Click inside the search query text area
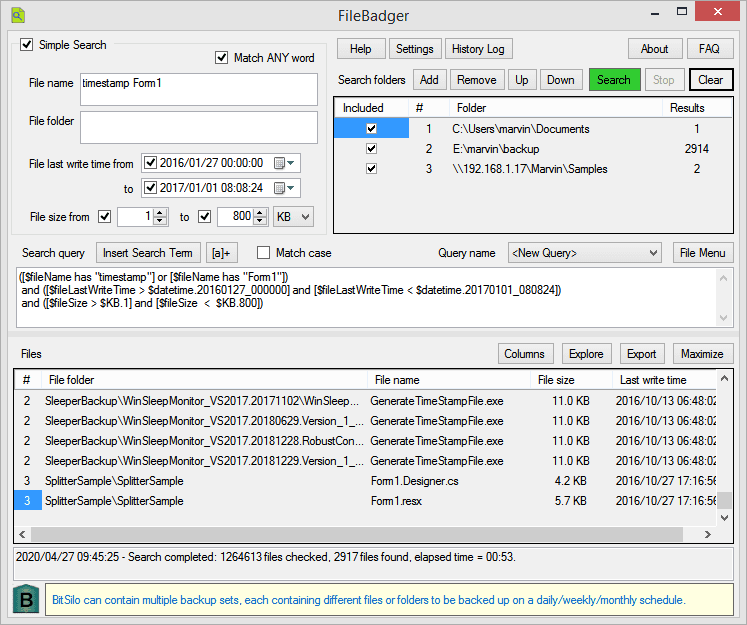 366,297
